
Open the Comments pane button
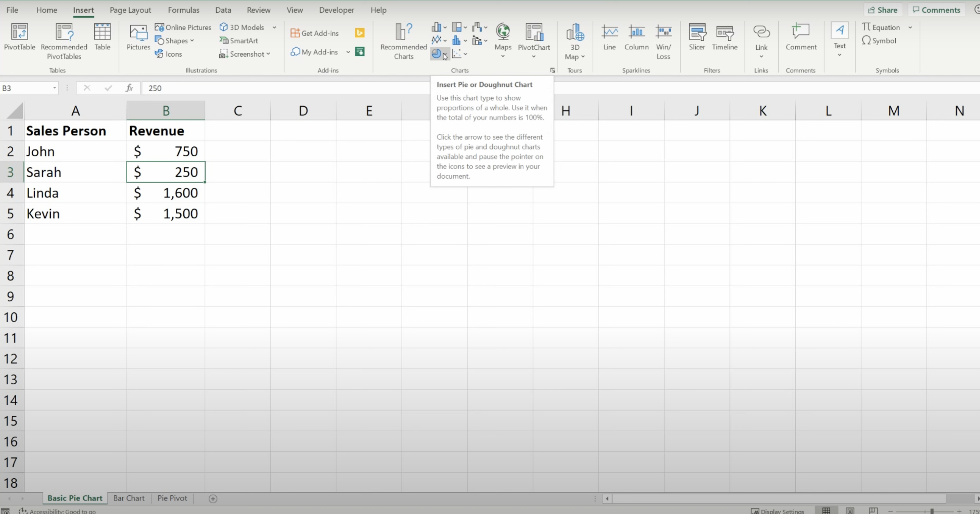coord(936,10)
